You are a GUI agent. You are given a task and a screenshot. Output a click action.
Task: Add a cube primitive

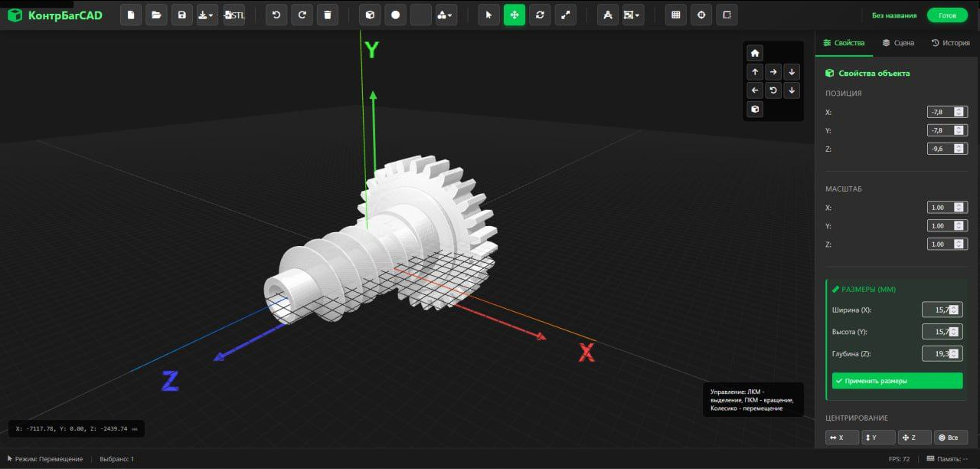370,15
